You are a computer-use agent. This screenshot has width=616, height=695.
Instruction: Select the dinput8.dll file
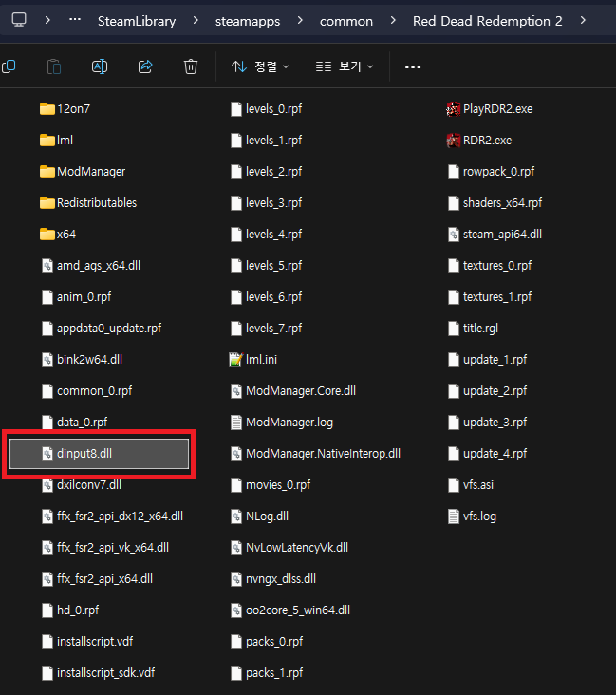coord(100,454)
